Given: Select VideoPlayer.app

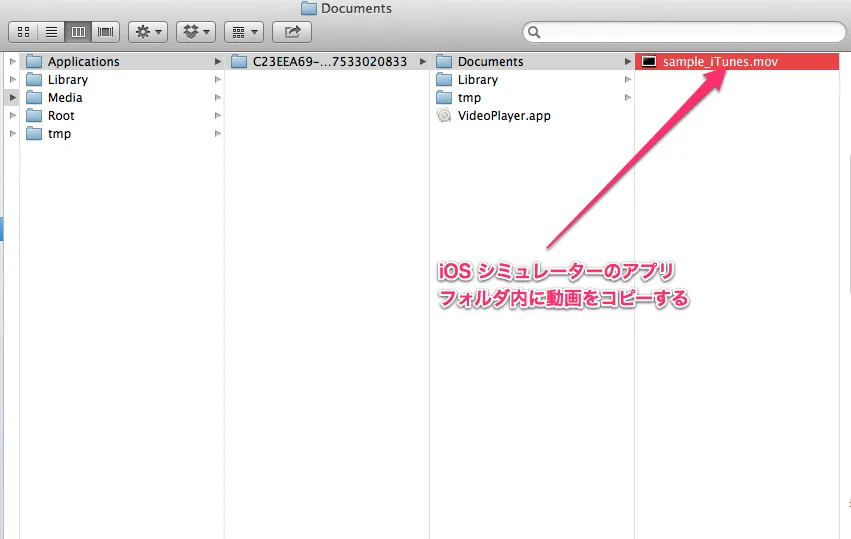Looking at the screenshot, I should [532, 116].
